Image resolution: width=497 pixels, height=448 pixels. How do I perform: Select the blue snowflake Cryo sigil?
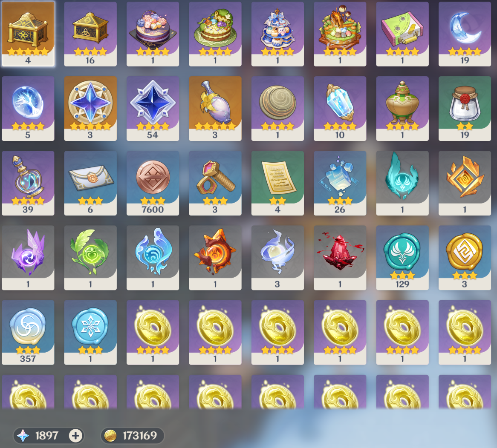[90, 333]
